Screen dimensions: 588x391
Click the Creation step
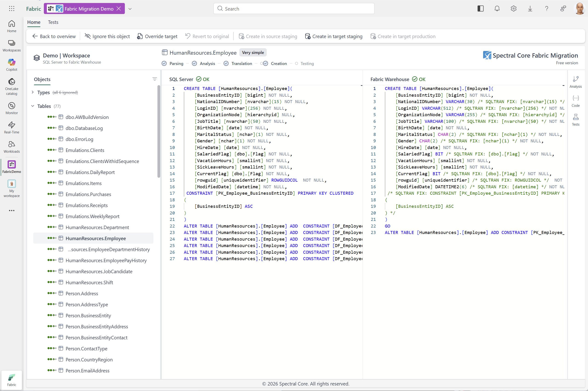point(276,64)
